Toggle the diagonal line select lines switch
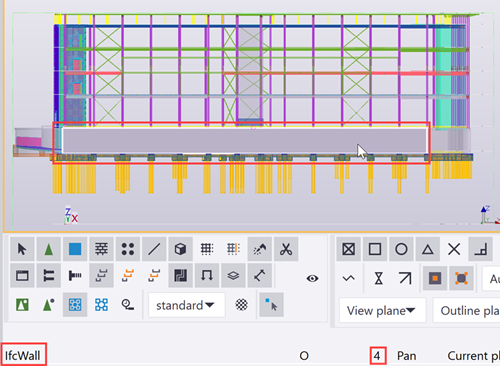Image resolution: width=500 pixels, height=366 pixels. point(154,249)
